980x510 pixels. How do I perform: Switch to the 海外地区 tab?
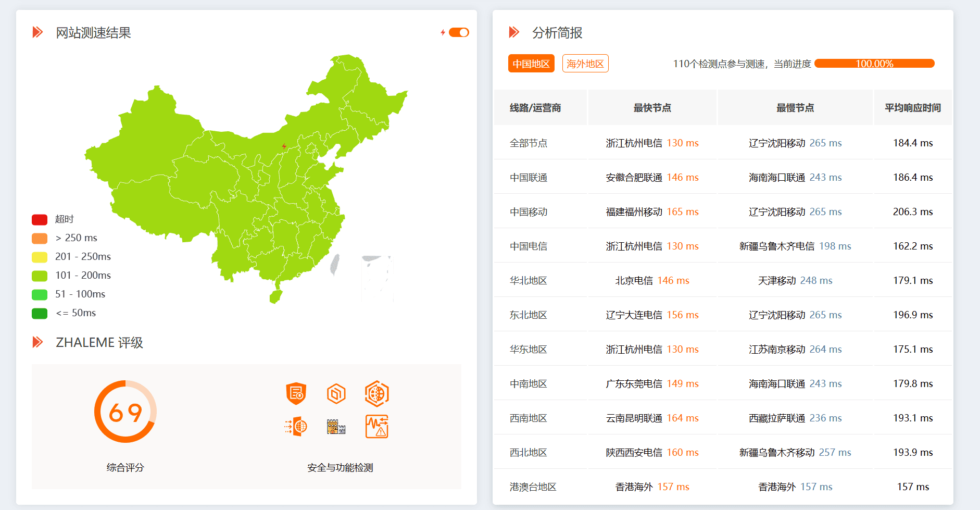(585, 64)
